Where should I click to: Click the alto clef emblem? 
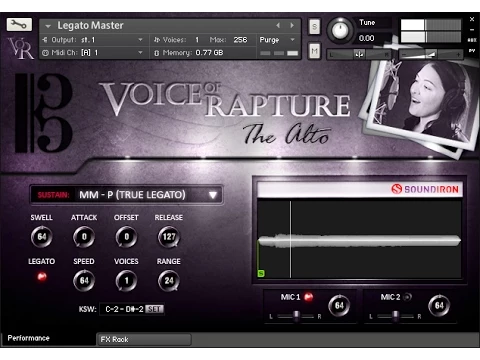coord(44,113)
